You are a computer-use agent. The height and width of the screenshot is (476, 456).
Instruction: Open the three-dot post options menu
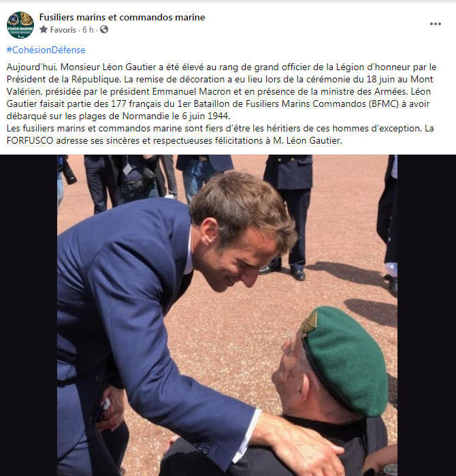(435, 24)
